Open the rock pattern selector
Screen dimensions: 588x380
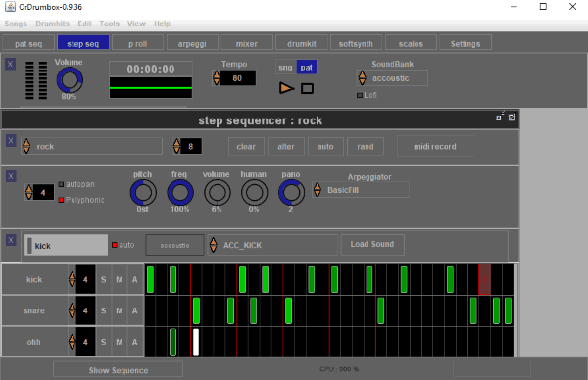91,146
